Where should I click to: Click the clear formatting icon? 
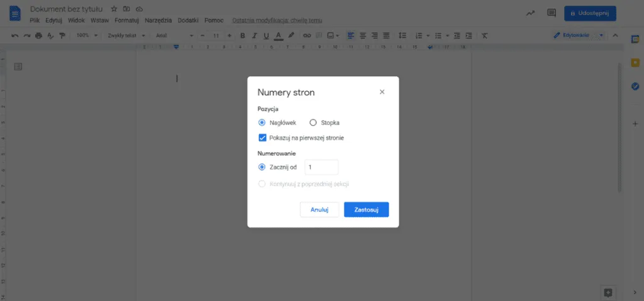click(x=484, y=36)
